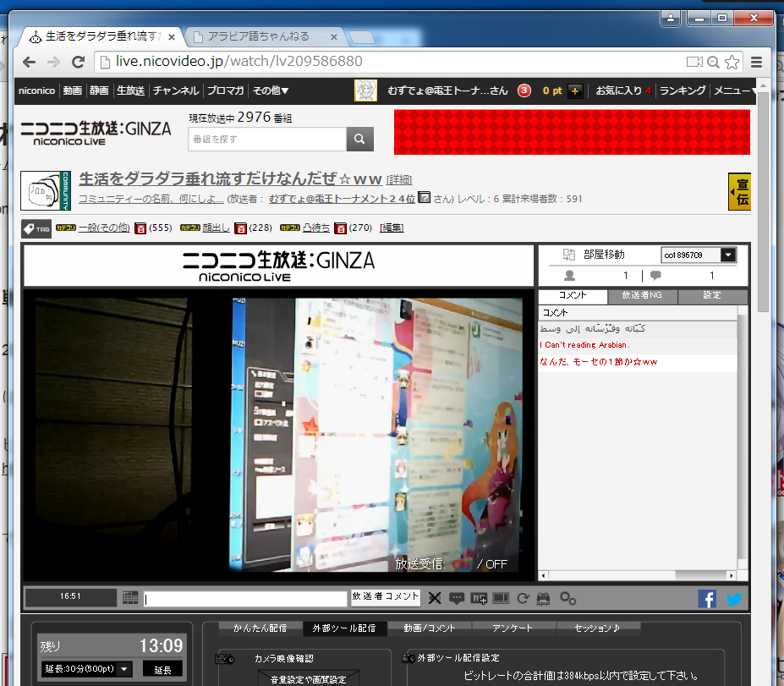The width and height of the screenshot is (784, 686).
Task: Click the zoom magnifier icon in address bar
Action: point(714,62)
